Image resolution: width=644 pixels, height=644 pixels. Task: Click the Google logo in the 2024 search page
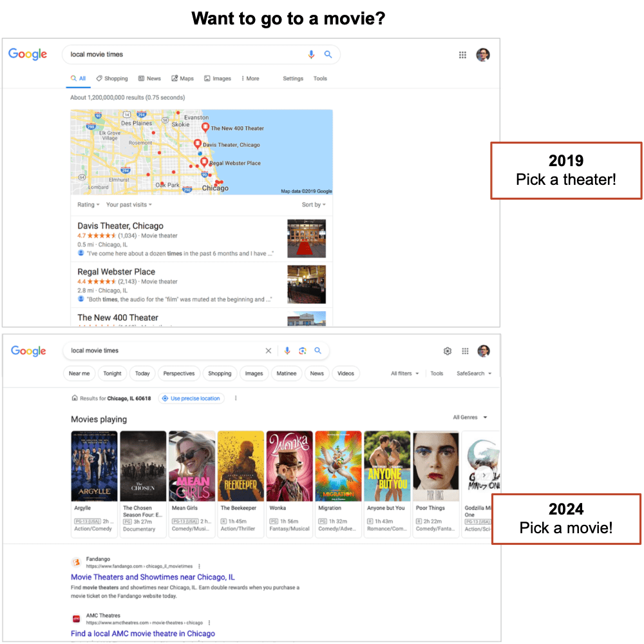pyautogui.click(x=28, y=350)
